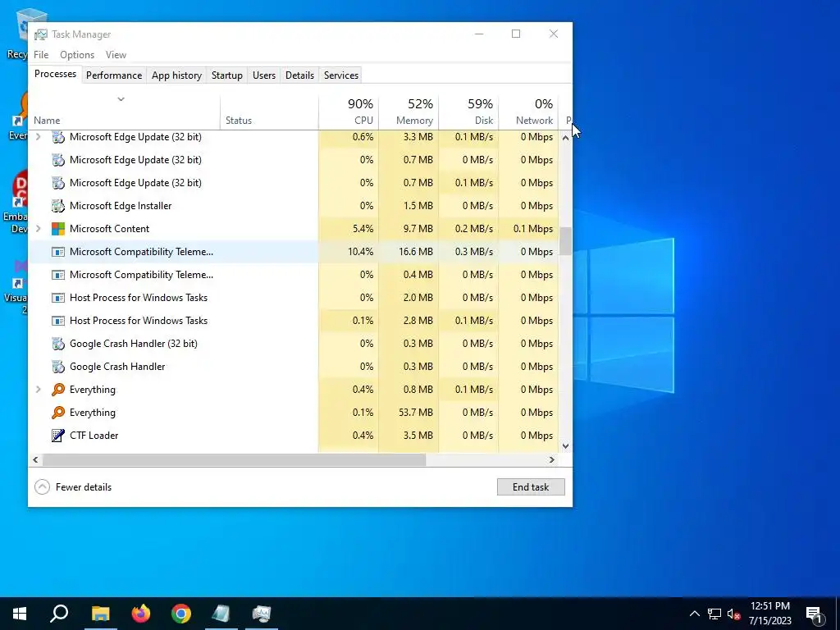This screenshot has height=630, width=840.
Task: Click the Fewer details chevron circle
Action: pos(43,487)
